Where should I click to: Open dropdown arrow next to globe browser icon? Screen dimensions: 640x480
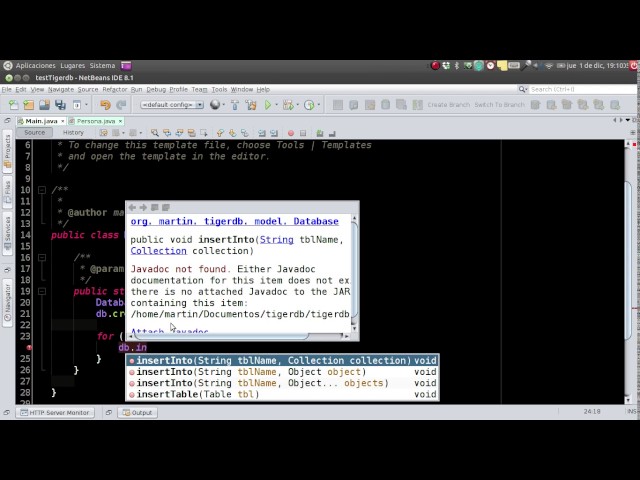click(x=224, y=105)
